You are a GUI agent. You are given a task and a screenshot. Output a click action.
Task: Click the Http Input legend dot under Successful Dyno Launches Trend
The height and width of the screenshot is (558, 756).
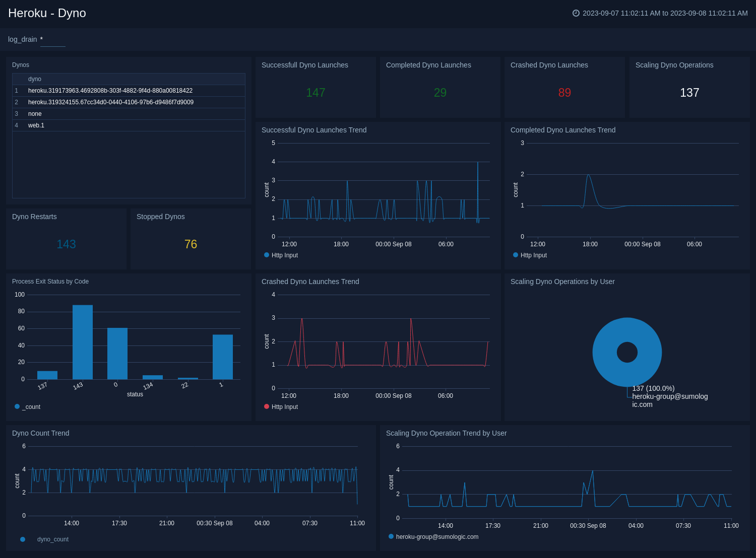266,255
